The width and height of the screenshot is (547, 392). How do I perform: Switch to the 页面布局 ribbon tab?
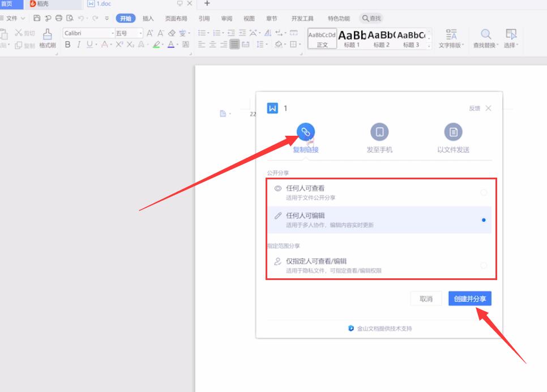[176, 19]
